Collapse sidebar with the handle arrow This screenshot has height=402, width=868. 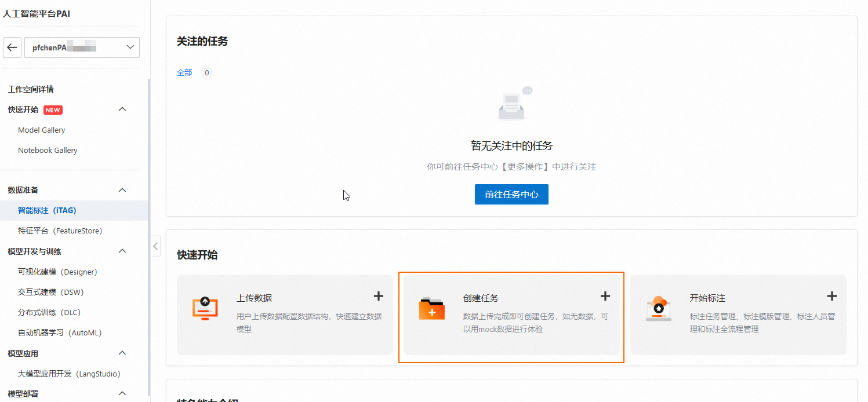(155, 246)
